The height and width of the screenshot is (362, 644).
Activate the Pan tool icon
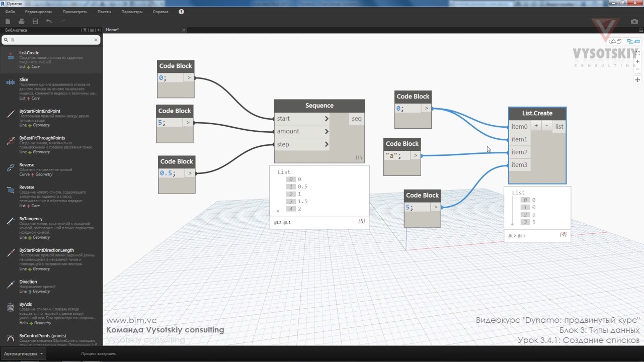coord(637,80)
